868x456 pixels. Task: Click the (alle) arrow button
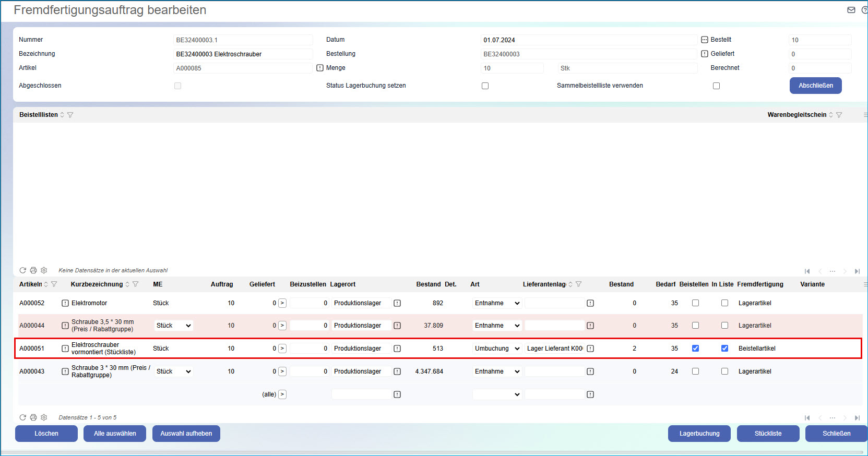(282, 394)
